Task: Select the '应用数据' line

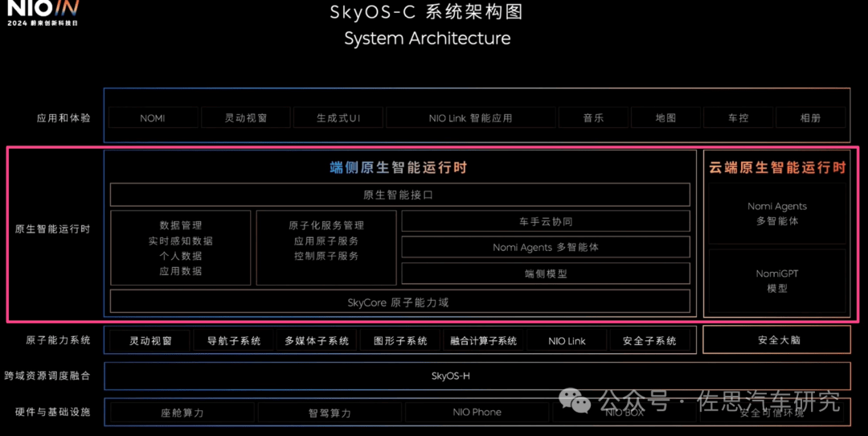Action: (x=181, y=271)
